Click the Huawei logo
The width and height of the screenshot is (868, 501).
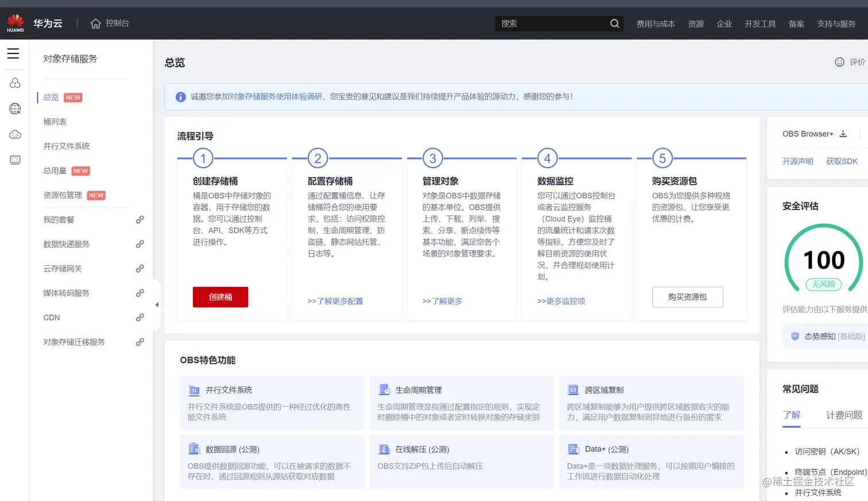click(x=15, y=23)
